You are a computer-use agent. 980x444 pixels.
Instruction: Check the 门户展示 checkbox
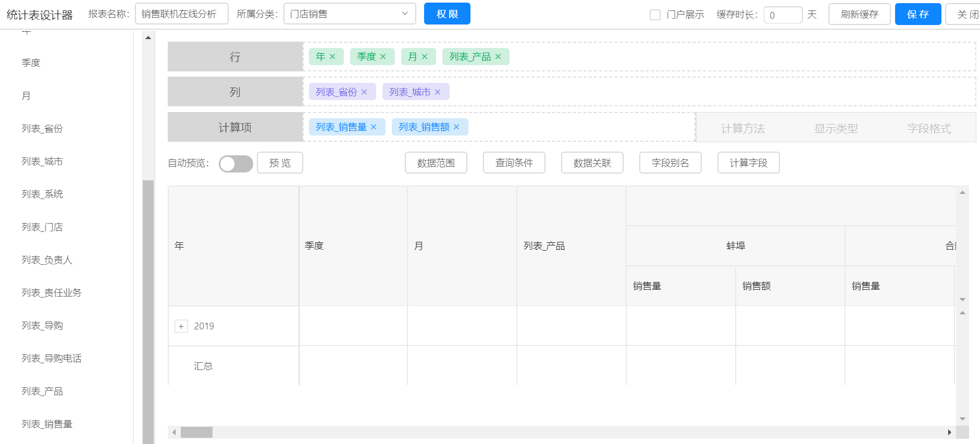655,15
